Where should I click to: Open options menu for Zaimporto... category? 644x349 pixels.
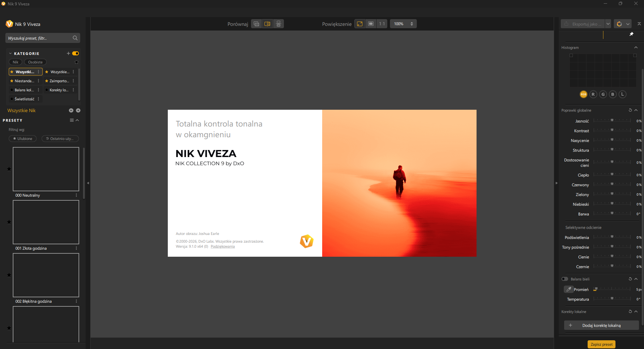tap(73, 81)
